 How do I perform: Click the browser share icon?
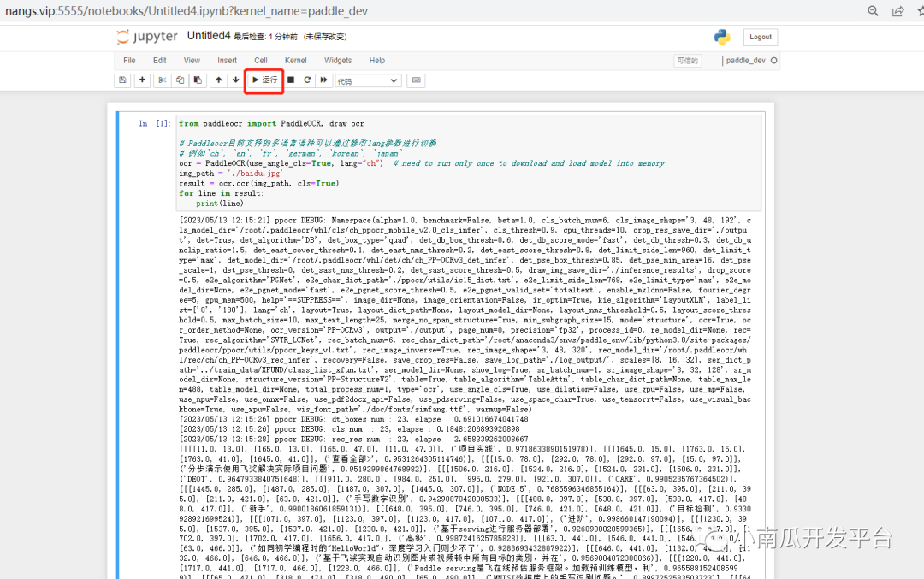coord(898,11)
